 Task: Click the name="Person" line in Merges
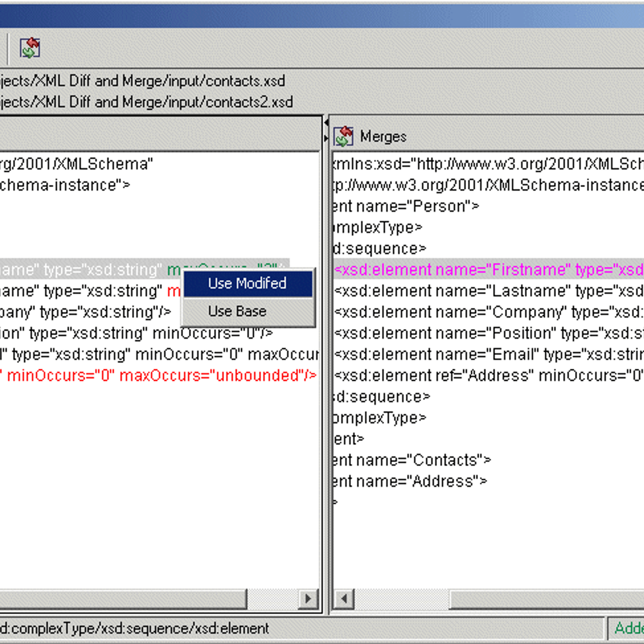[x=406, y=206]
